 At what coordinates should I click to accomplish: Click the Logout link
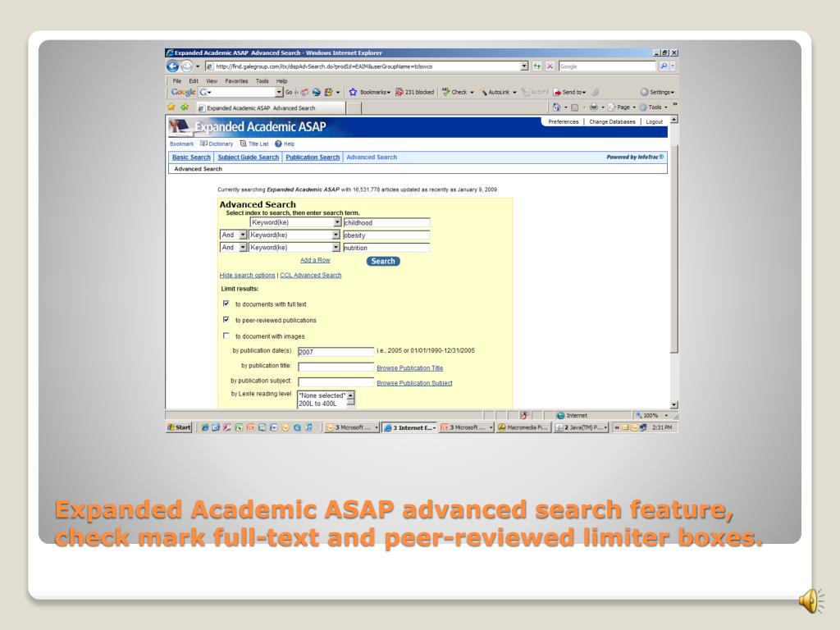click(x=654, y=121)
